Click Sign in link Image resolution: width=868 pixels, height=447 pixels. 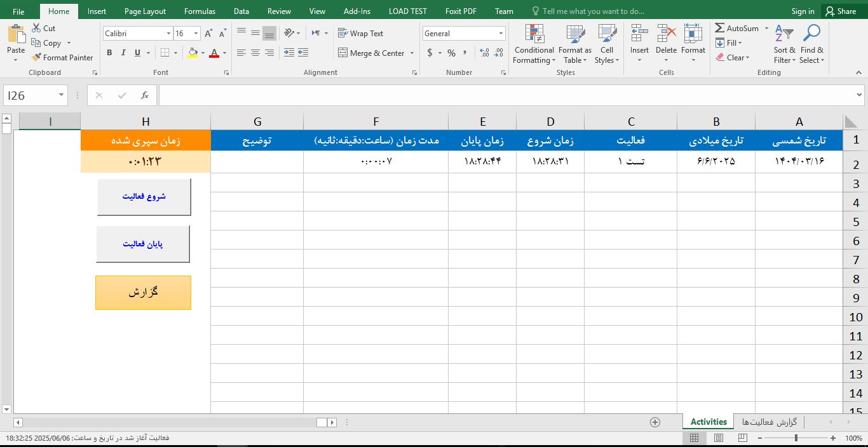pyautogui.click(x=803, y=11)
